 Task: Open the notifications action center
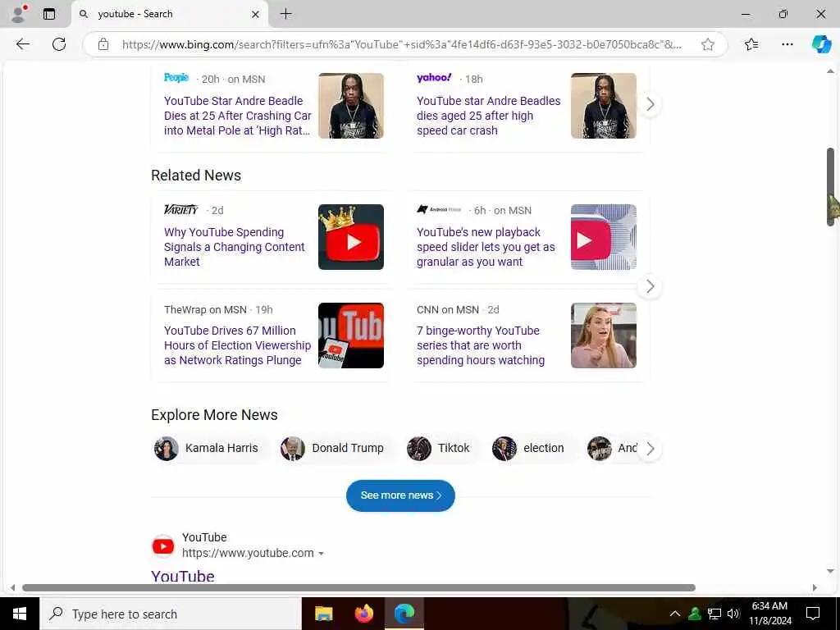click(x=813, y=614)
